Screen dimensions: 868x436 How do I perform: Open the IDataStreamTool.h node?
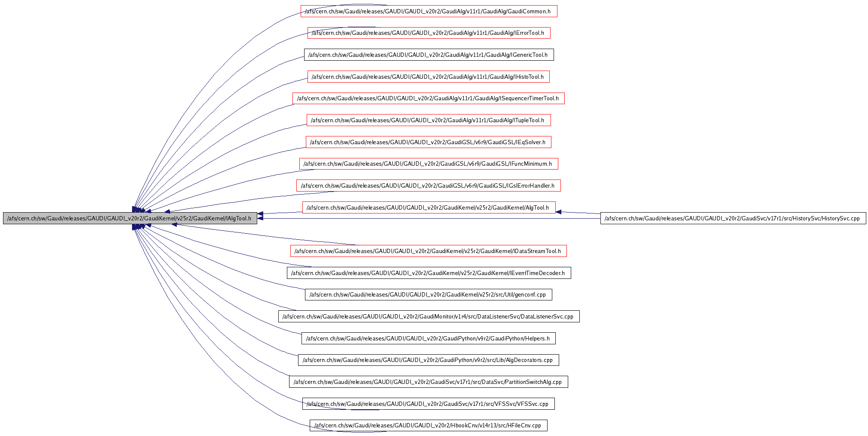click(428, 251)
